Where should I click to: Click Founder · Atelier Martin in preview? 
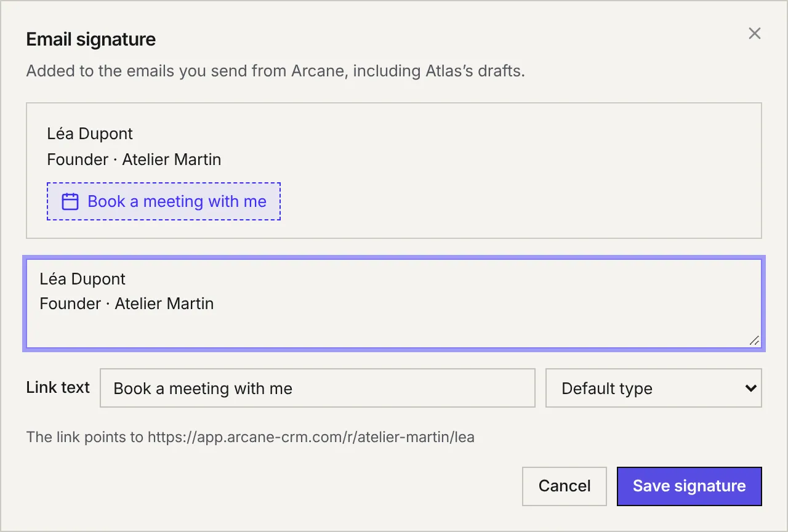(x=134, y=159)
